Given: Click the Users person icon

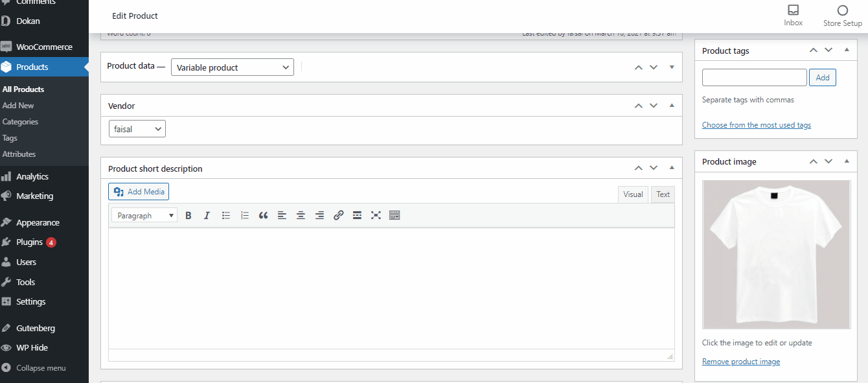Looking at the screenshot, I should (x=6, y=262).
